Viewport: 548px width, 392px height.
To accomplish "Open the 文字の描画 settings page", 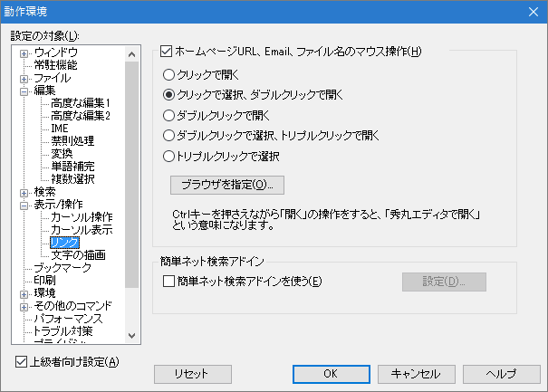I will (x=80, y=255).
